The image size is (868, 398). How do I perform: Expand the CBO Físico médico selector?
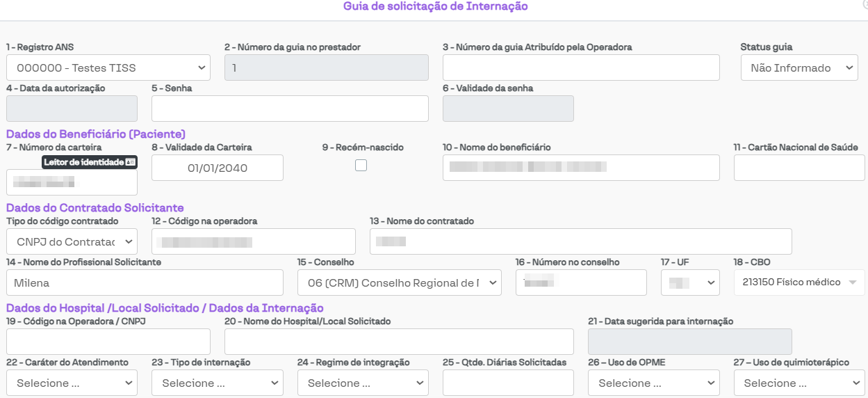[x=799, y=282]
